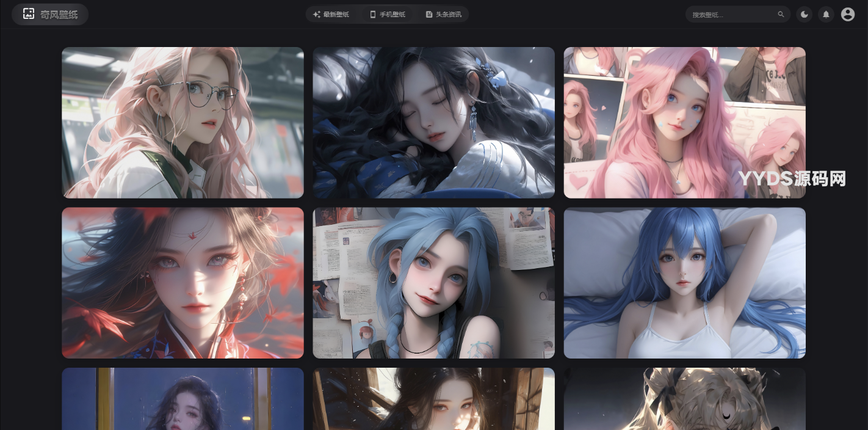Switch to 手机壁纸 tab

pyautogui.click(x=392, y=15)
